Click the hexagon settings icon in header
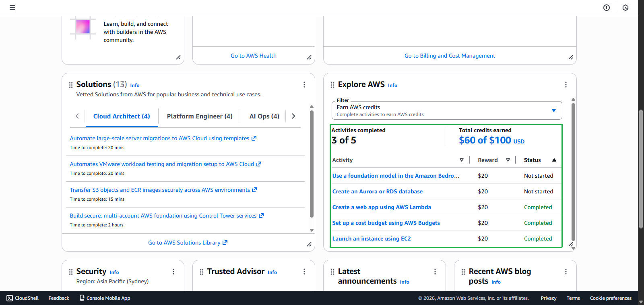This screenshot has width=644, height=305. 625,8
